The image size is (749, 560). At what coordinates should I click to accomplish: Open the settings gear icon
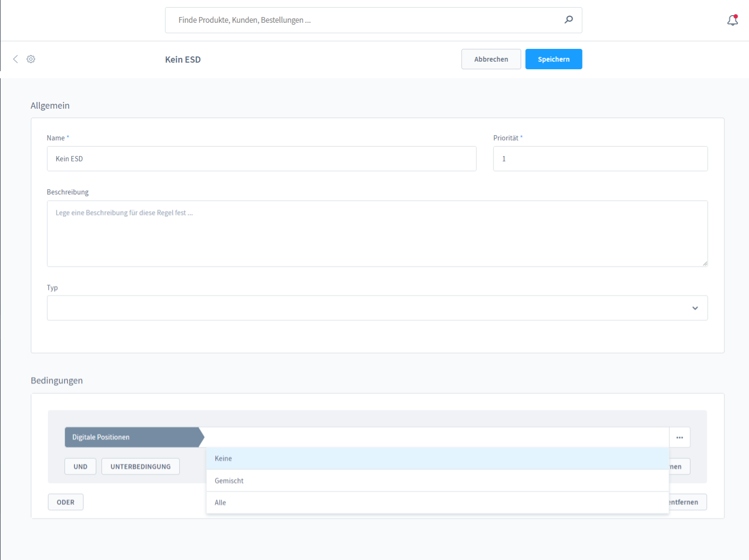click(x=31, y=59)
